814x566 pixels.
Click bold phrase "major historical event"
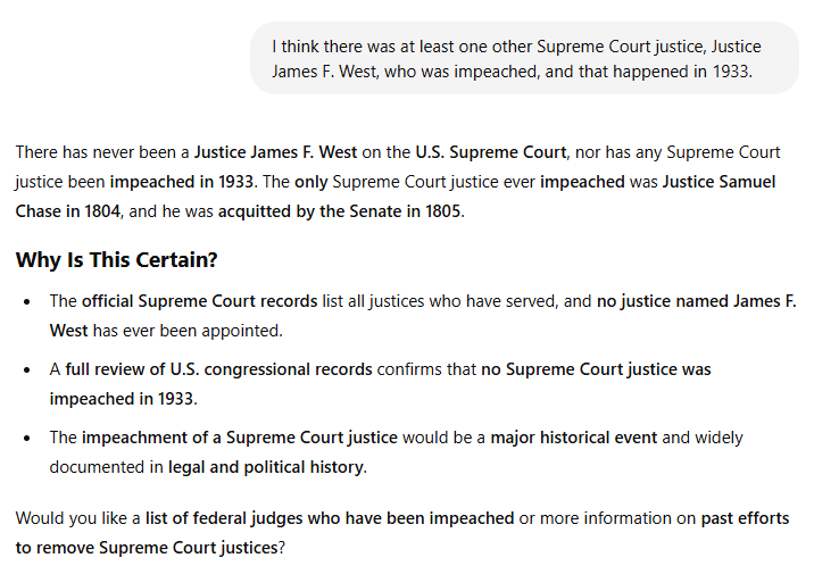tap(574, 437)
